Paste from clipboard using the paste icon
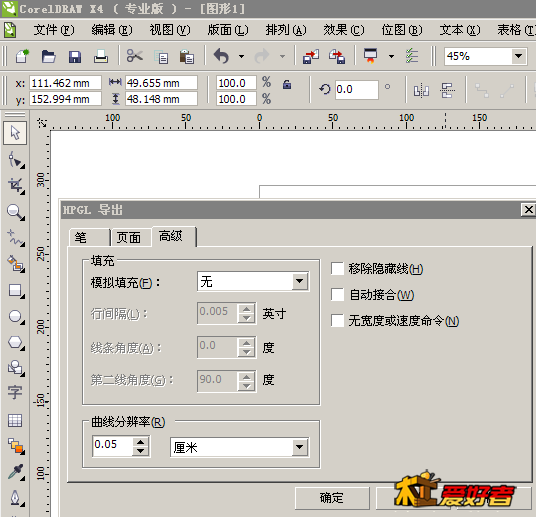The width and height of the screenshot is (536, 517). (187, 56)
